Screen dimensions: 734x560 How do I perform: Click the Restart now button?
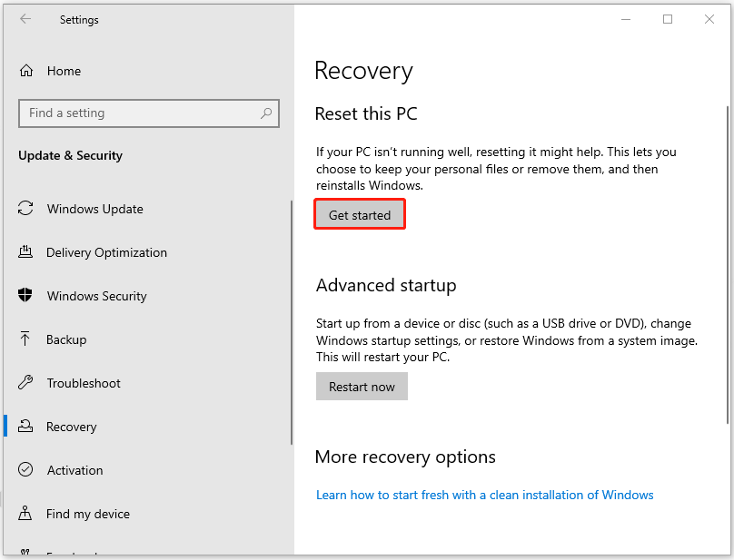pos(362,387)
